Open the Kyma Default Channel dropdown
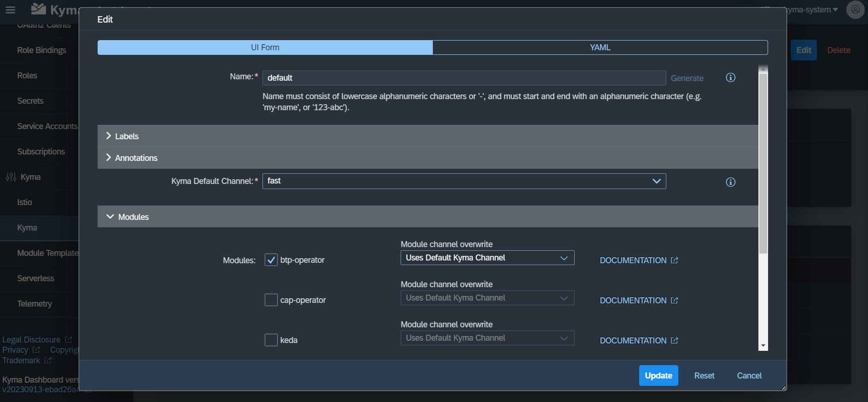Screen dimensions: 868x402 pos(464,181)
